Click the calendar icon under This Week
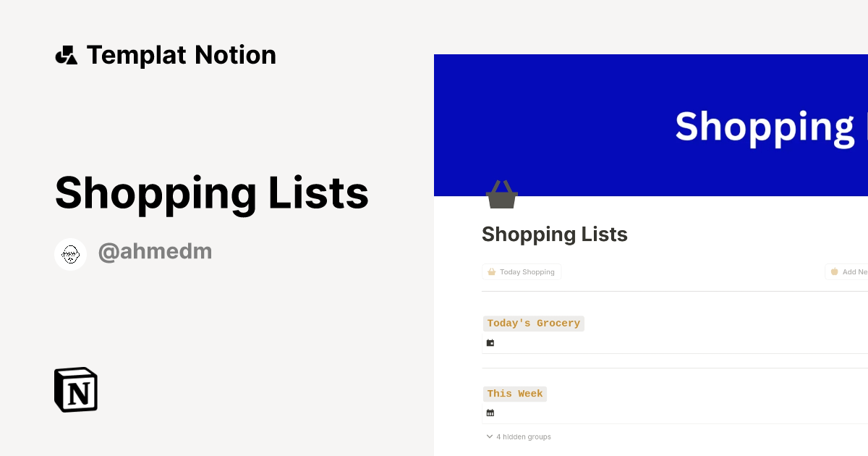Screen dimensions: 868x456 point(490,413)
